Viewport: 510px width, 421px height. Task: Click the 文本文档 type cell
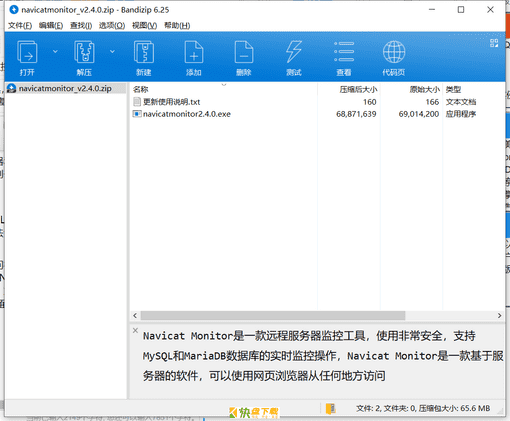pyautogui.click(x=461, y=102)
